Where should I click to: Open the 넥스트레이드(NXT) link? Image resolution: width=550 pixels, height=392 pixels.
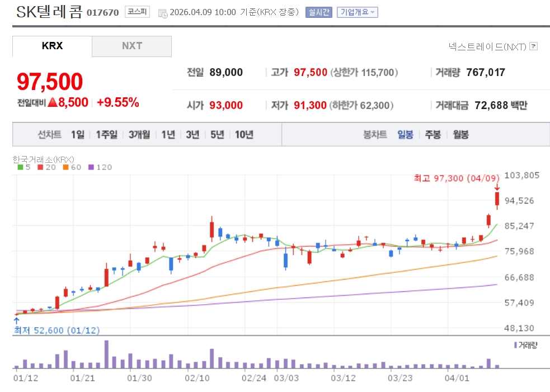coord(487,46)
